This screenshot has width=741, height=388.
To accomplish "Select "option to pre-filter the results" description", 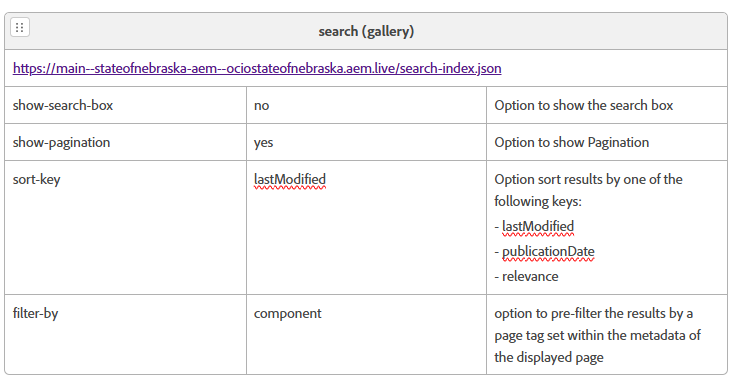I will pos(597,336).
